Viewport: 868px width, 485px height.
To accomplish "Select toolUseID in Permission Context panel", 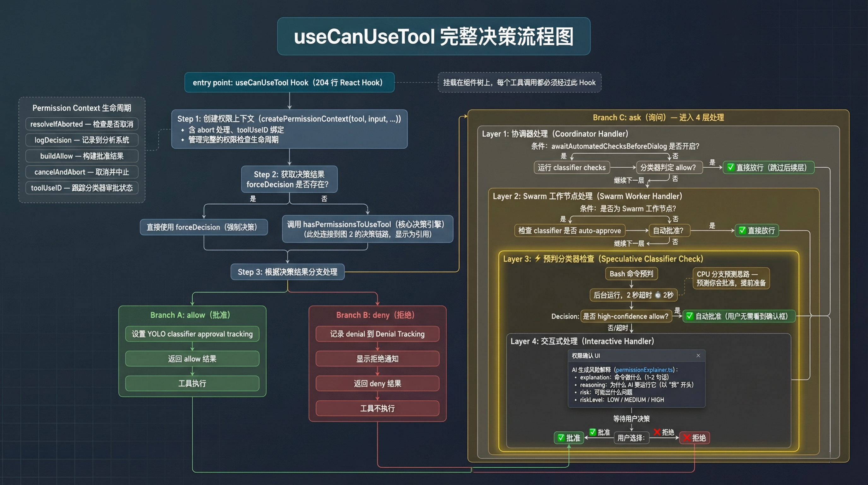I will pos(82,188).
